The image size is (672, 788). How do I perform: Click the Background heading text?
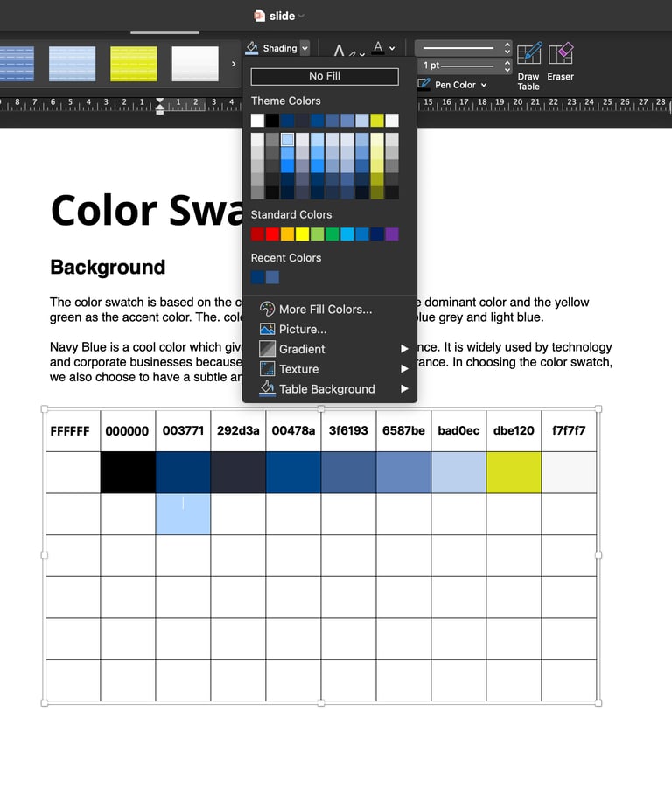tap(108, 268)
